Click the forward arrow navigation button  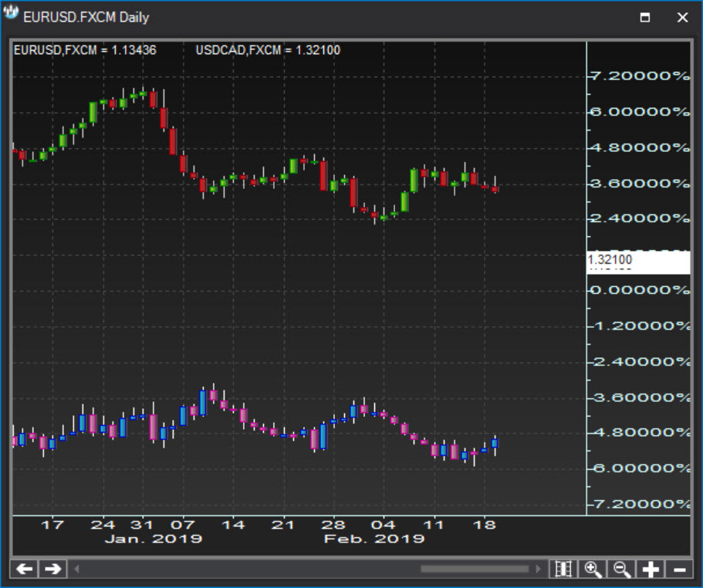(x=53, y=569)
